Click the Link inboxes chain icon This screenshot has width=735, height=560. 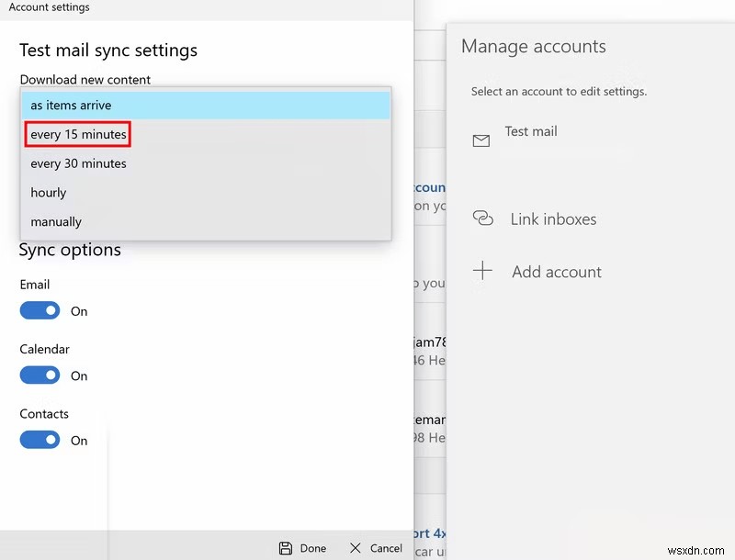coord(482,219)
